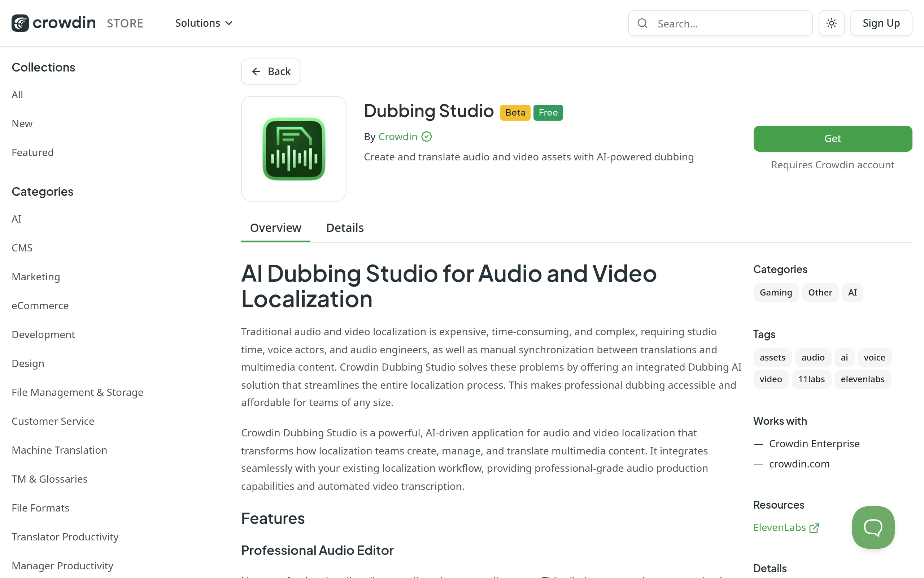This screenshot has width=924, height=578.
Task: Open the Development category
Action: tap(43, 335)
